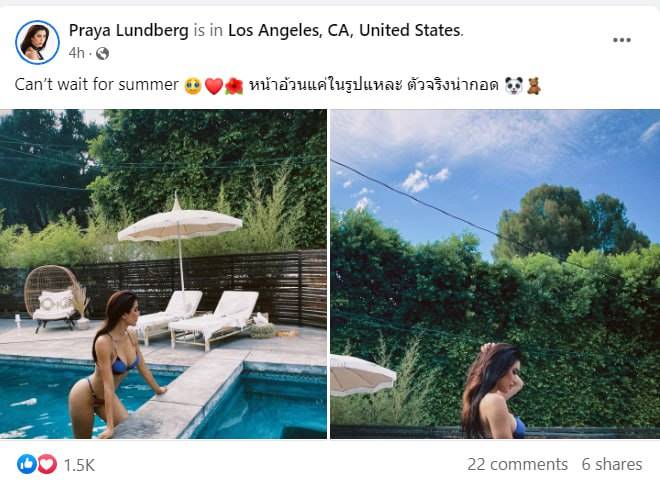This screenshot has height=487, width=660.
Task: Click the red heart emoji in caption
Action: [213, 86]
